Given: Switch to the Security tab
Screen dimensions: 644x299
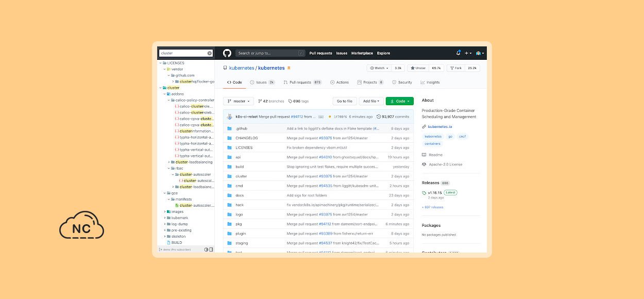Looking at the screenshot, I should coord(402,82).
